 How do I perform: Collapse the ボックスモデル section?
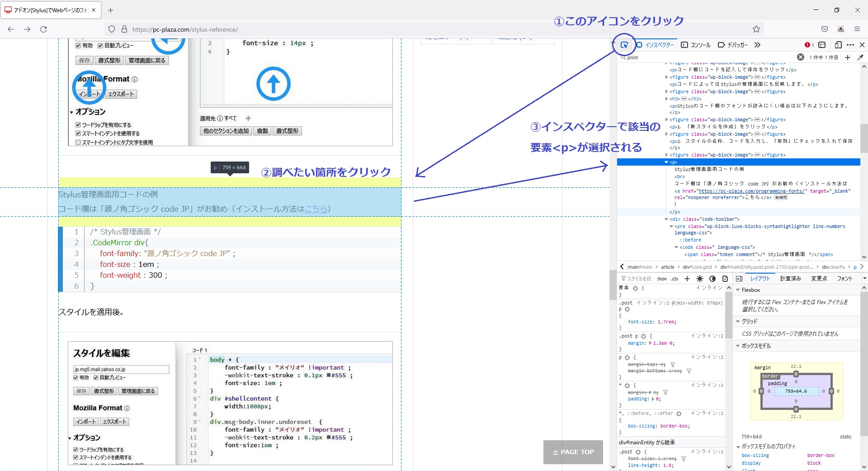(738, 346)
